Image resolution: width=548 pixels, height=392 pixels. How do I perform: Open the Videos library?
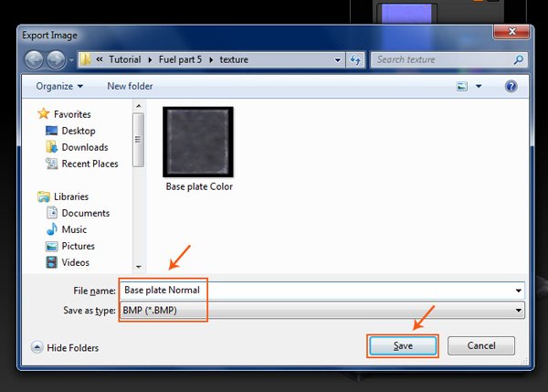(x=75, y=262)
